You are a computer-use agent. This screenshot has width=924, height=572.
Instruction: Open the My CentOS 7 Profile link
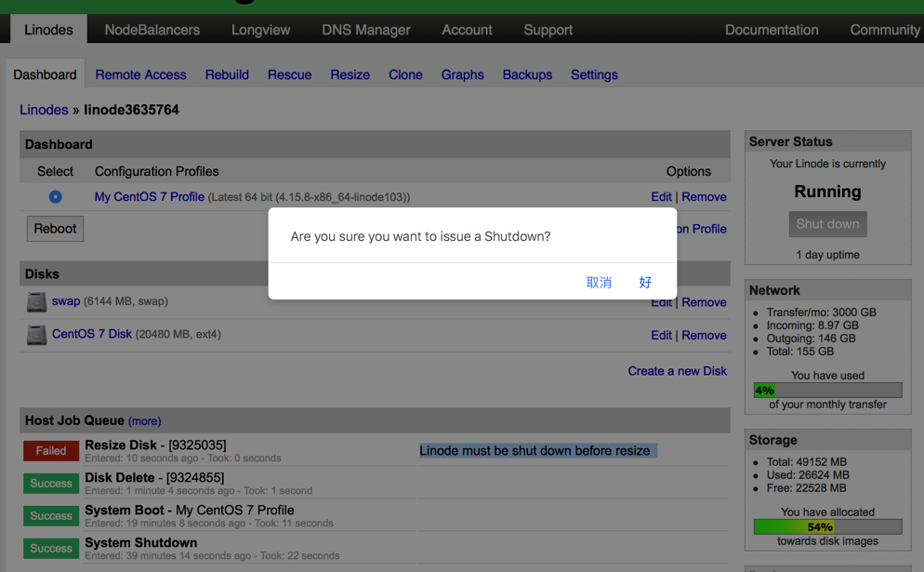click(150, 197)
